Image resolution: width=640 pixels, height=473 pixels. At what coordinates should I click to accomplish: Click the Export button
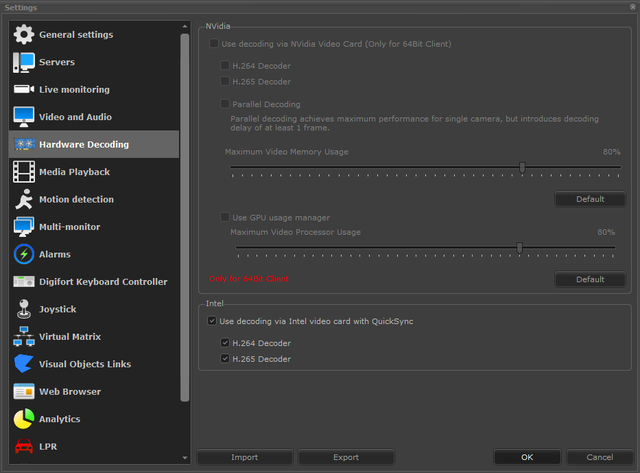point(346,457)
